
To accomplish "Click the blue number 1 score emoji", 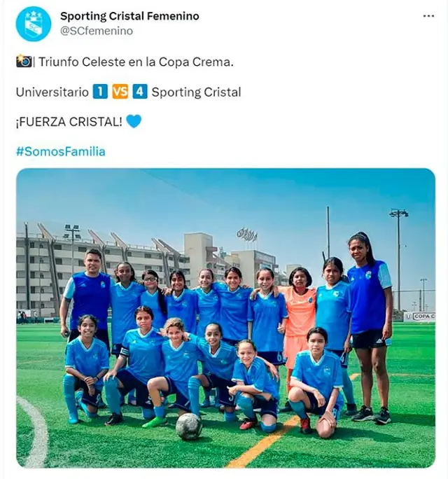I will (100, 92).
